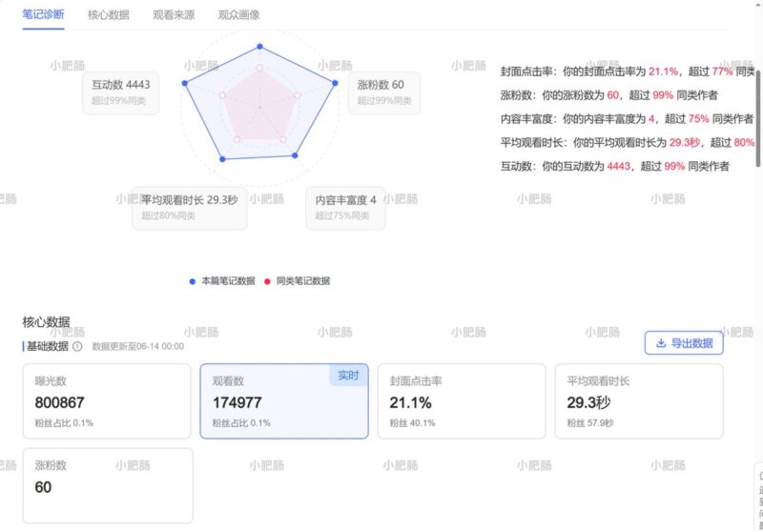Open the 观看来源 tab
This screenshot has width=763, height=532.
(x=174, y=15)
